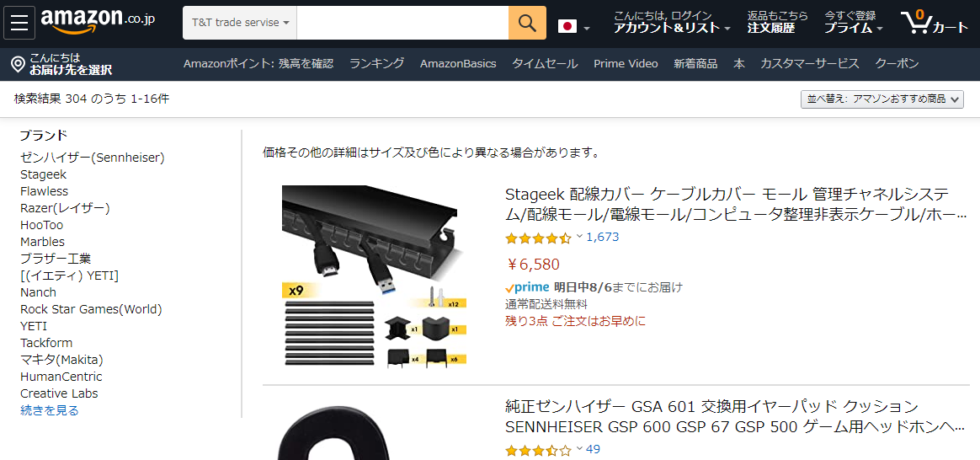This screenshot has width=980, height=460.
Task: Click 続きを見る to see more brands
Action: click(x=50, y=410)
